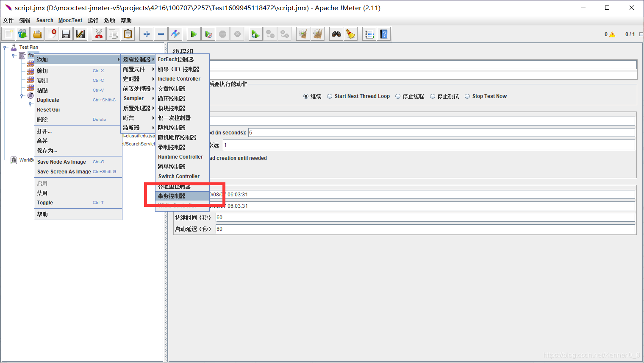The image size is (644, 363).
Task: Click the Open file folder icon
Action: (x=37, y=34)
